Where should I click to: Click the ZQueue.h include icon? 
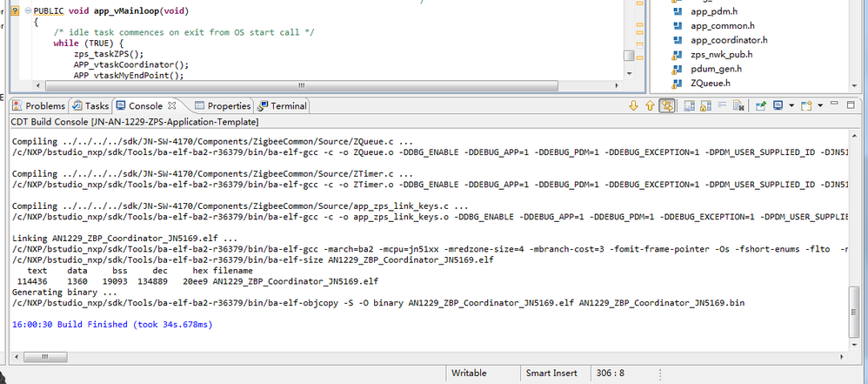pos(677,83)
